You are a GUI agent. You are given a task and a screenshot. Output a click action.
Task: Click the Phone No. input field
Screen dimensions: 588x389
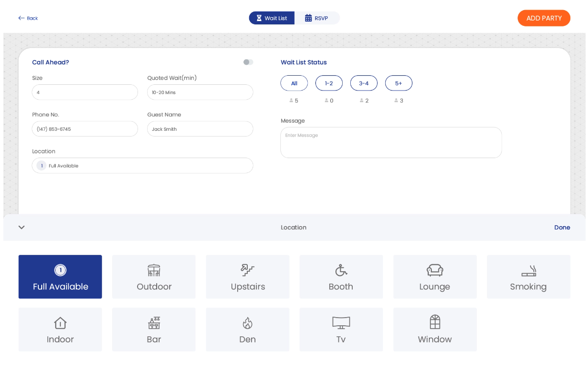tap(85, 129)
